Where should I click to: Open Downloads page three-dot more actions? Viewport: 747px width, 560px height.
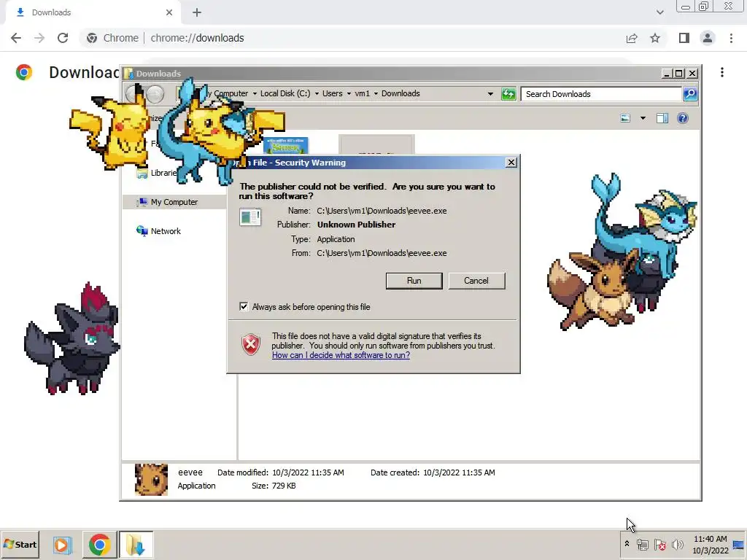(x=722, y=72)
